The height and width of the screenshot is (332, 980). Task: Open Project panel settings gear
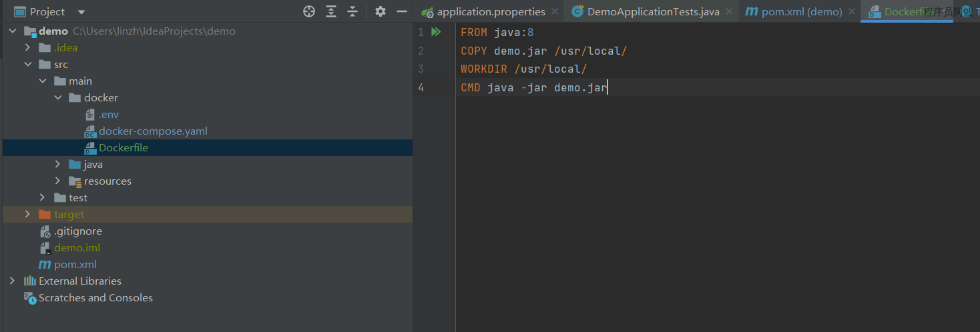pos(381,11)
